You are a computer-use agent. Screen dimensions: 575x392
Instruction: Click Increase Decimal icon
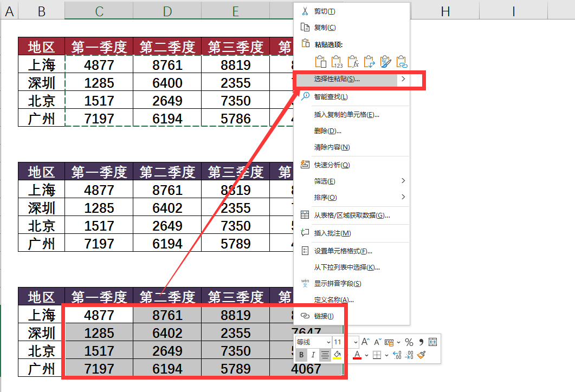[397, 355]
